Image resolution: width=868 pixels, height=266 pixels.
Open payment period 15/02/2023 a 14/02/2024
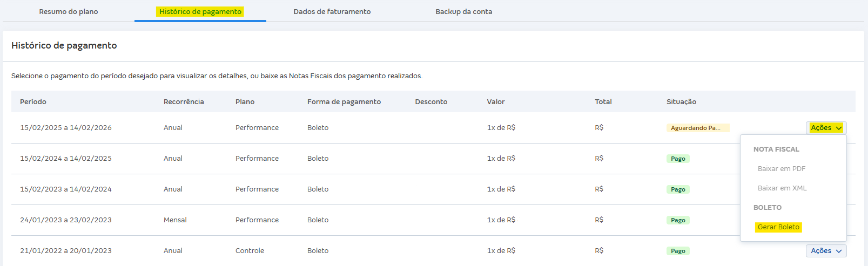coord(66,189)
